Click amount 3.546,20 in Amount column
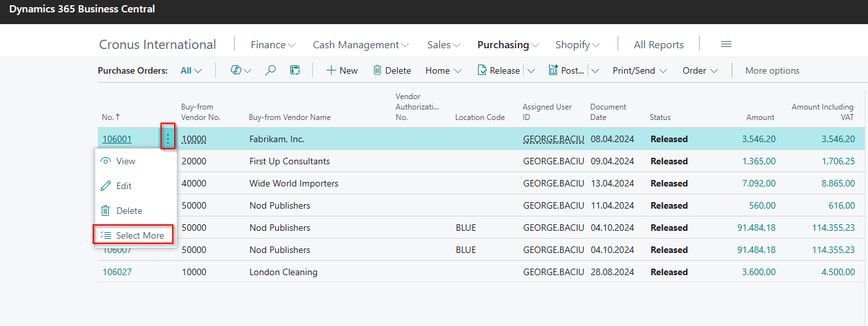This screenshot has width=868, height=326. pyautogui.click(x=758, y=139)
